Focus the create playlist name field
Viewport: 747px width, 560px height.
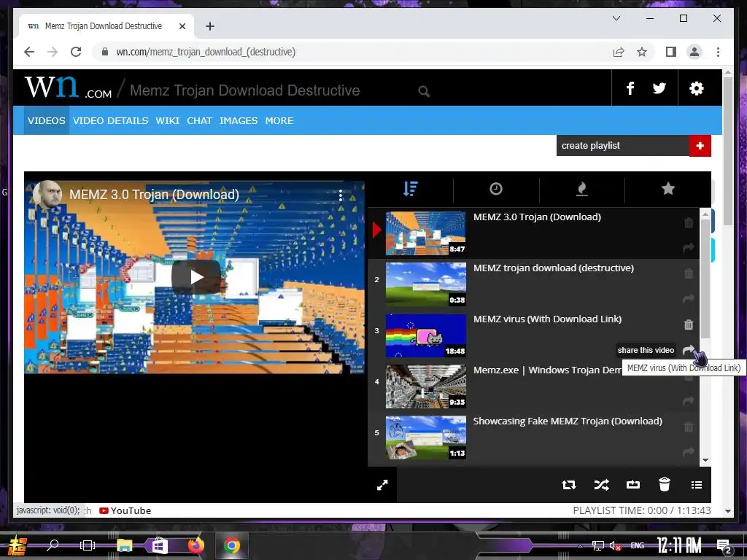tap(623, 146)
